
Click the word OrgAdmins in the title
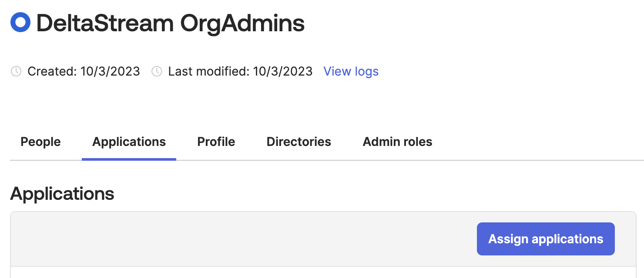pyautogui.click(x=242, y=23)
